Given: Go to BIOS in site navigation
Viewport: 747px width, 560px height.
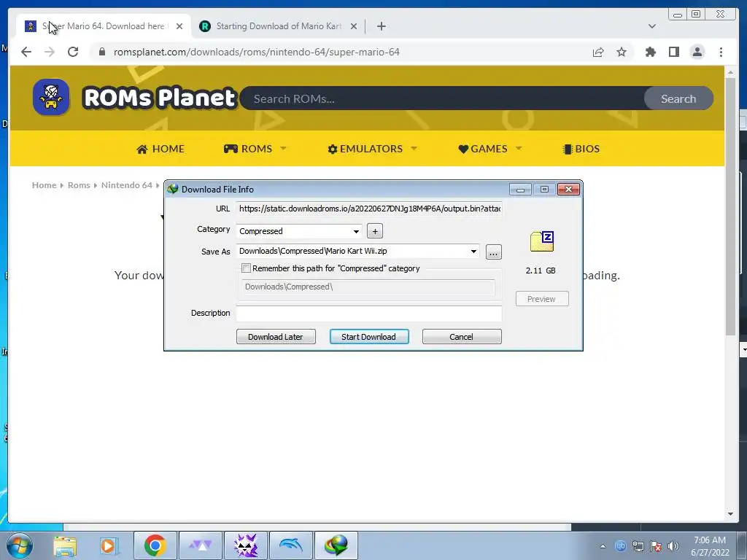Looking at the screenshot, I should pyautogui.click(x=581, y=149).
